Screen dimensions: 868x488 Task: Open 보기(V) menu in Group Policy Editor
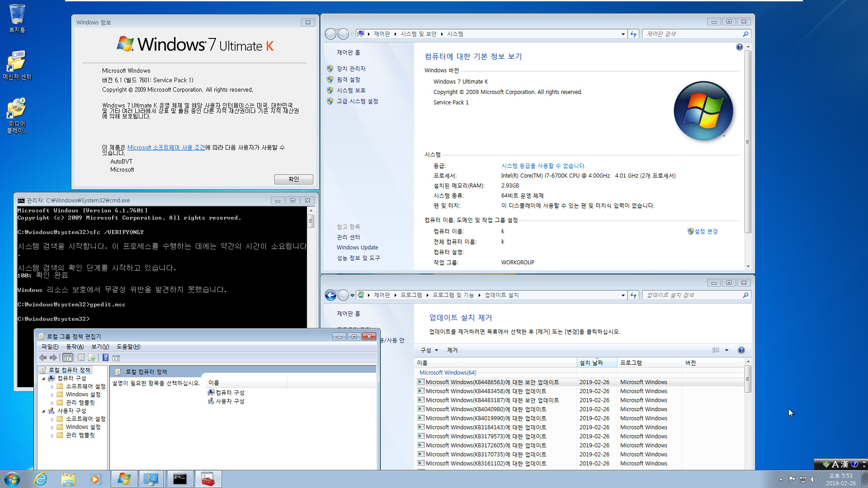(x=100, y=347)
